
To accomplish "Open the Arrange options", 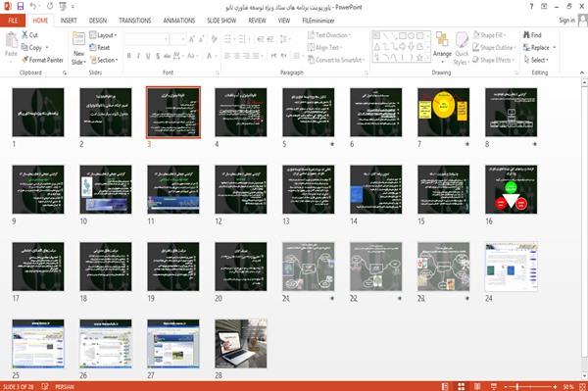I will [x=442, y=48].
